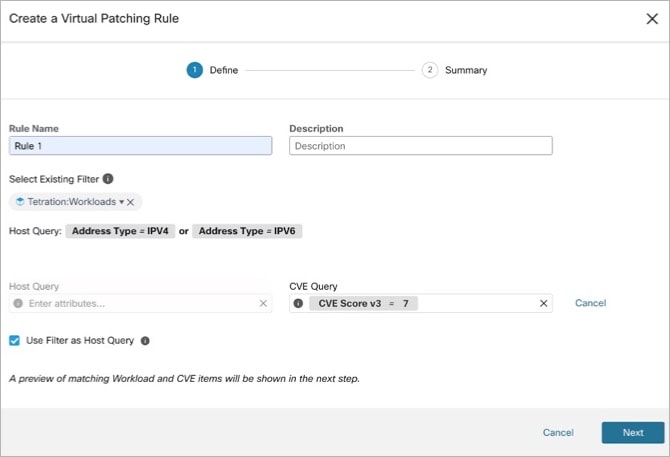Click the Address Type = IPV4 query tag
This screenshot has height=457, width=670.
click(120, 231)
